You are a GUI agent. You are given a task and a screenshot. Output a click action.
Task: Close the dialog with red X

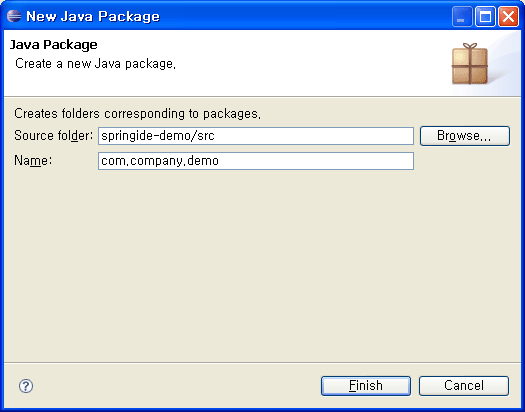tap(508, 16)
